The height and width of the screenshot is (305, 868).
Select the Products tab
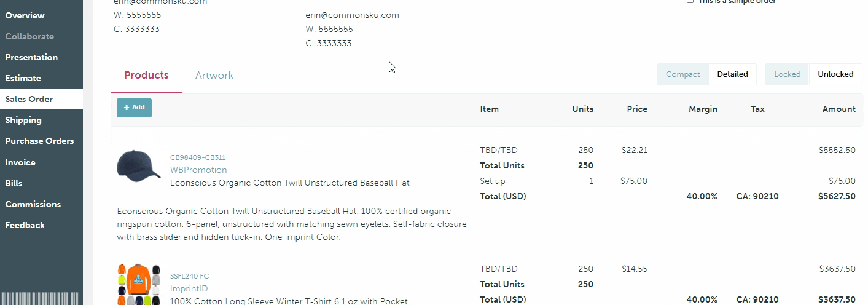146,76
